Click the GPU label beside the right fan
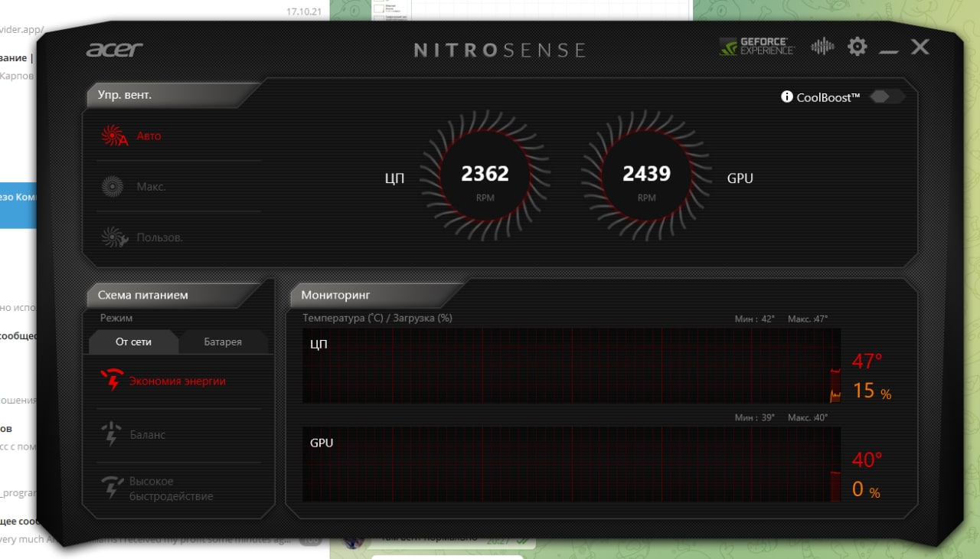Image resolution: width=980 pixels, height=559 pixels. coord(740,178)
